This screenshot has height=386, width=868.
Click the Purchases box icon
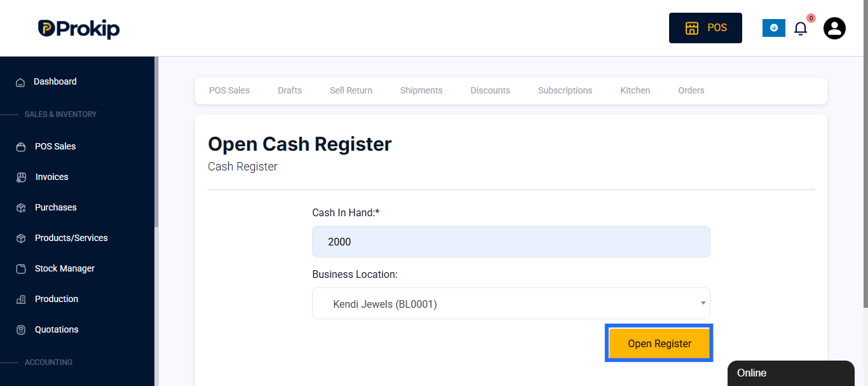tap(21, 208)
